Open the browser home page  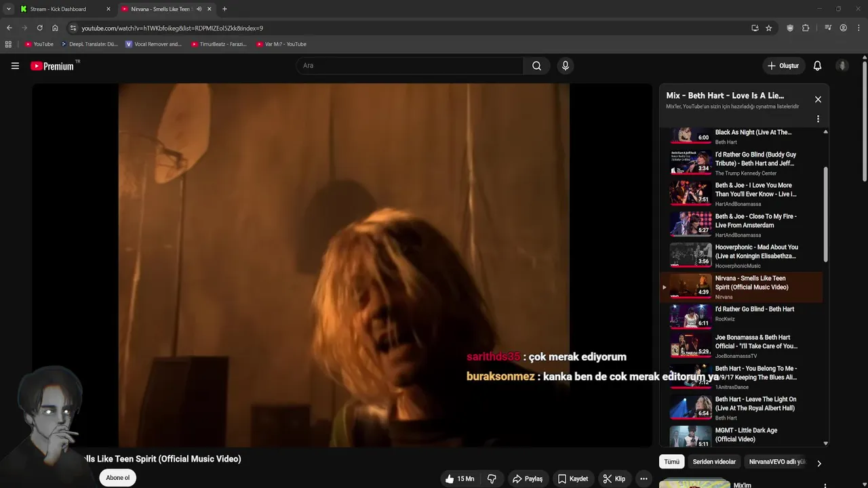click(x=55, y=28)
